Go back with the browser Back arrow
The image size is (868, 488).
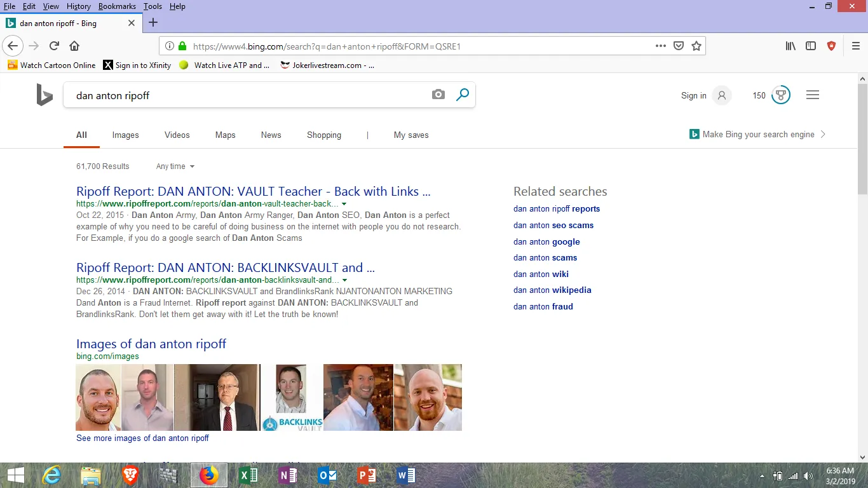[13, 46]
